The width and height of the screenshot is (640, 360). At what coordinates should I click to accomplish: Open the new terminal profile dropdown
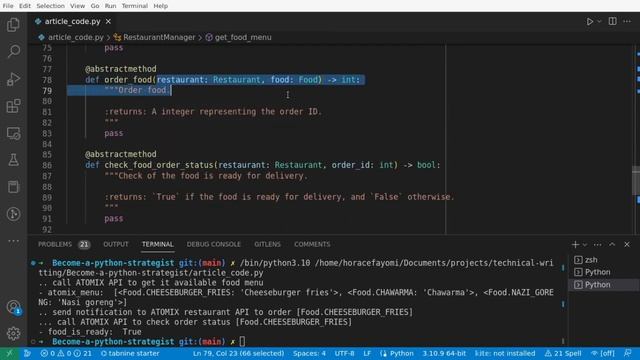coord(584,244)
